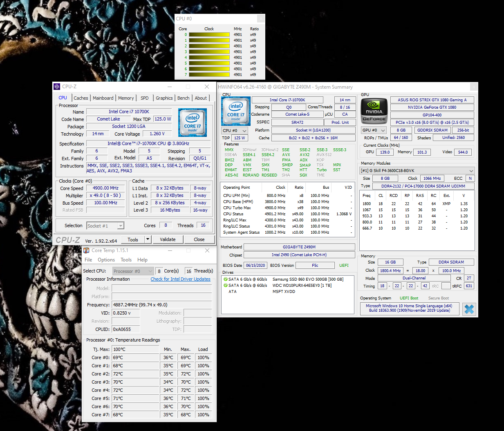Screen dimensions: 504x431
Task: Expand the arrow beside CPU-Z Tools button
Action: (x=148, y=239)
